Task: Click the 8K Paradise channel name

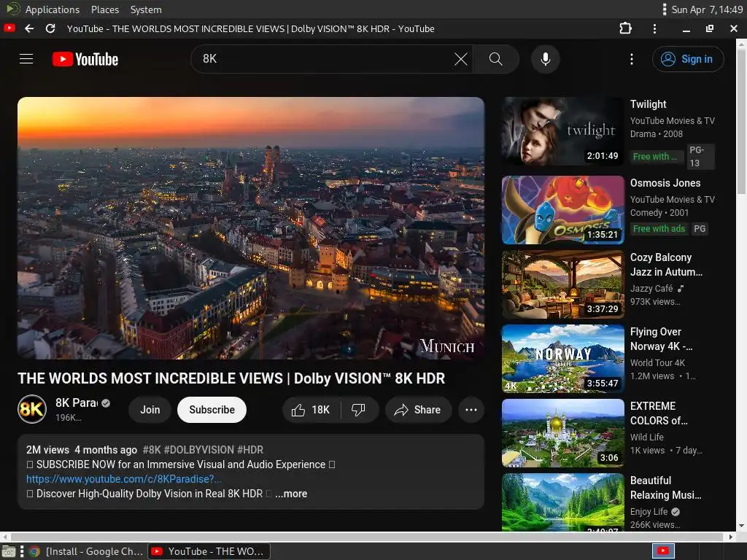Action: pyautogui.click(x=76, y=402)
